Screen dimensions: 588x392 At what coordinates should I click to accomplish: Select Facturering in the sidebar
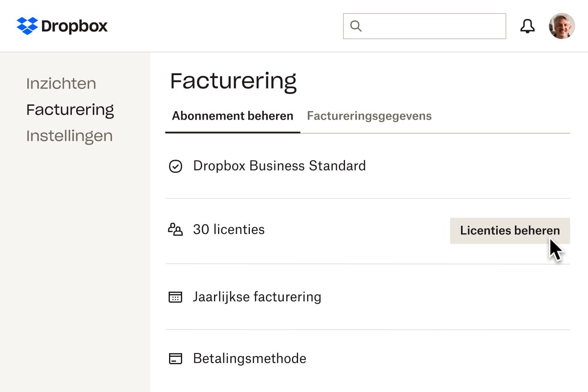[70, 110]
